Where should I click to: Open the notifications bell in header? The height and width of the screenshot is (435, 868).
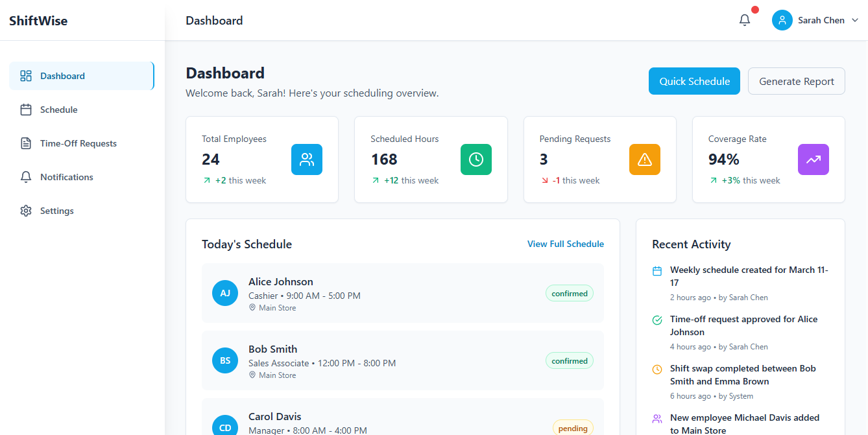pos(745,20)
